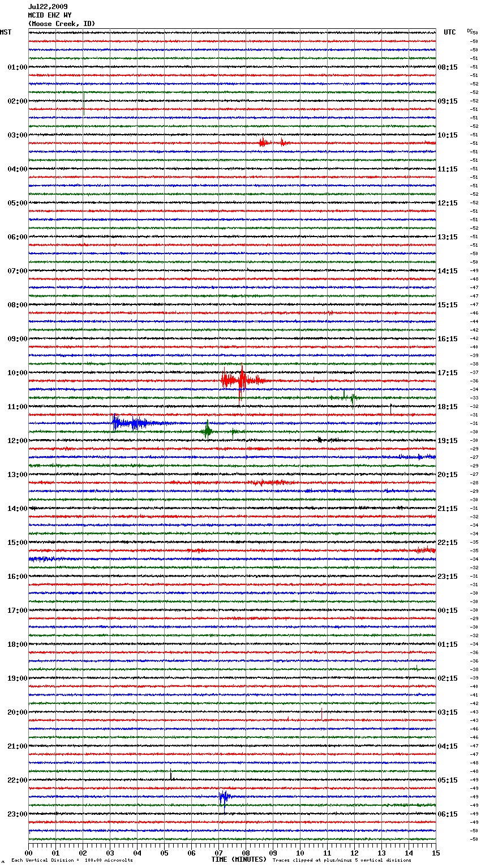Select the 10:00 MST row label
This screenshot has width=481, height=868.
(x=18, y=373)
